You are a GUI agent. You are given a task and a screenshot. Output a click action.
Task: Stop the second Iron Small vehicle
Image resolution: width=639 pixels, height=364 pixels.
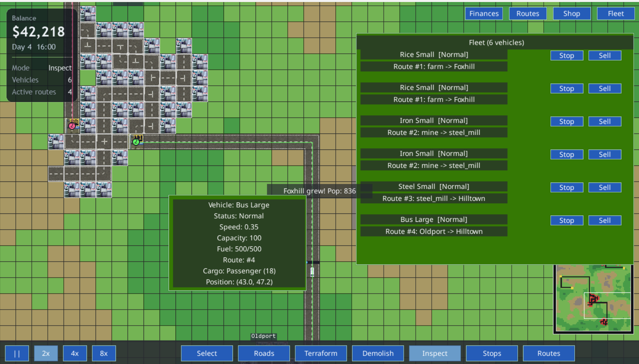[567, 155]
